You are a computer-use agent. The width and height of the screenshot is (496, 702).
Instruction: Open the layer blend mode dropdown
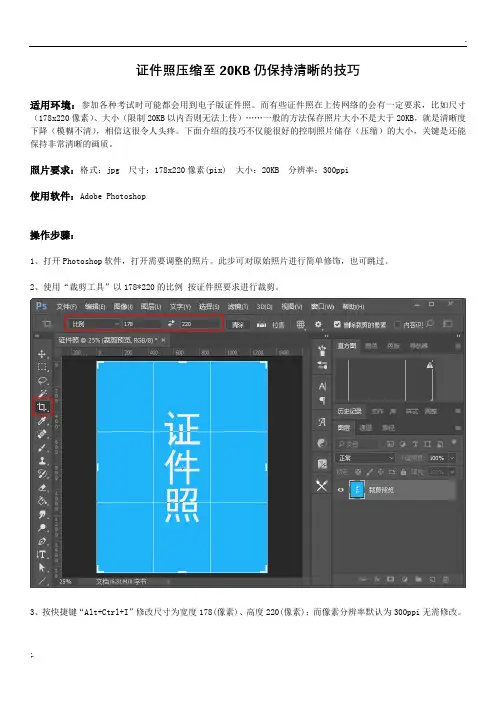click(365, 458)
